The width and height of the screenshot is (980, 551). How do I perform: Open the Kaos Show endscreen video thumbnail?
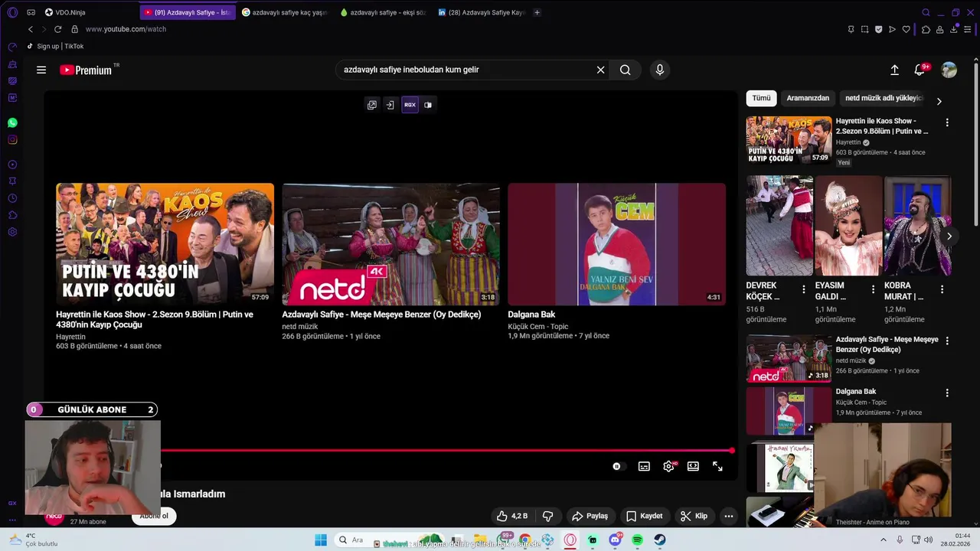click(x=165, y=244)
